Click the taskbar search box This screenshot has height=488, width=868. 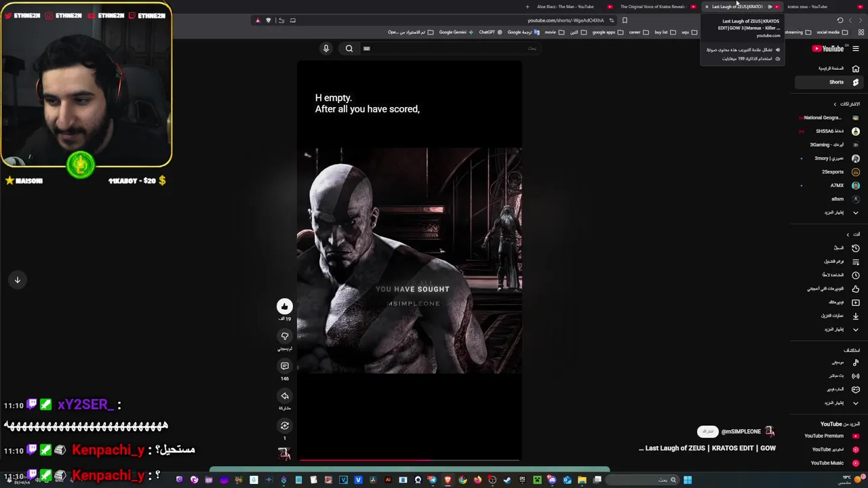643,480
